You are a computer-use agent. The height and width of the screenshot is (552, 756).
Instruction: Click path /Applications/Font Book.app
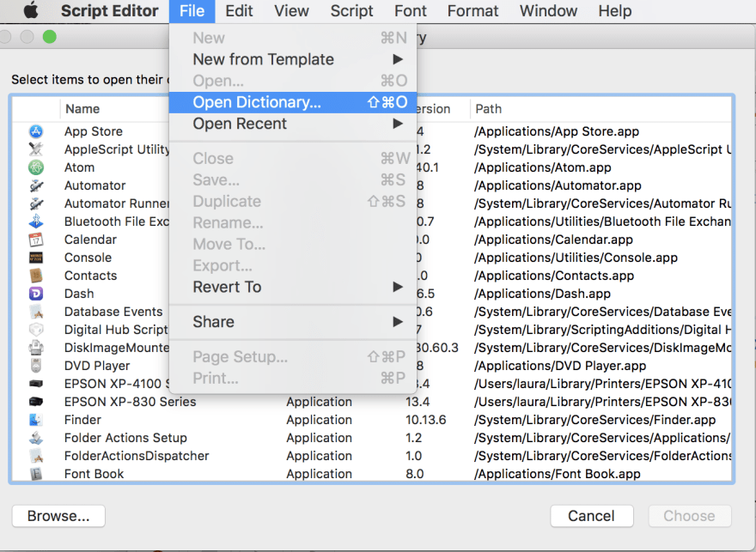click(558, 474)
